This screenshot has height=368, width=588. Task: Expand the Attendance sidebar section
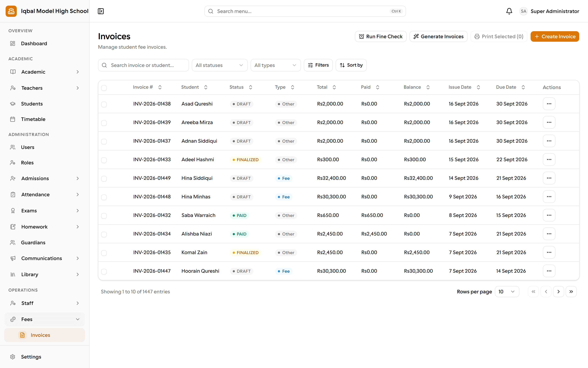tap(45, 195)
